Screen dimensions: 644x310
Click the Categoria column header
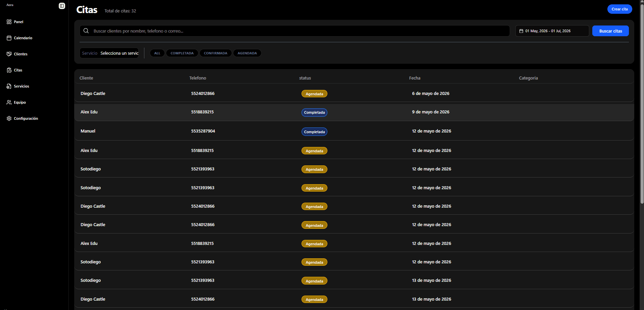[528, 78]
